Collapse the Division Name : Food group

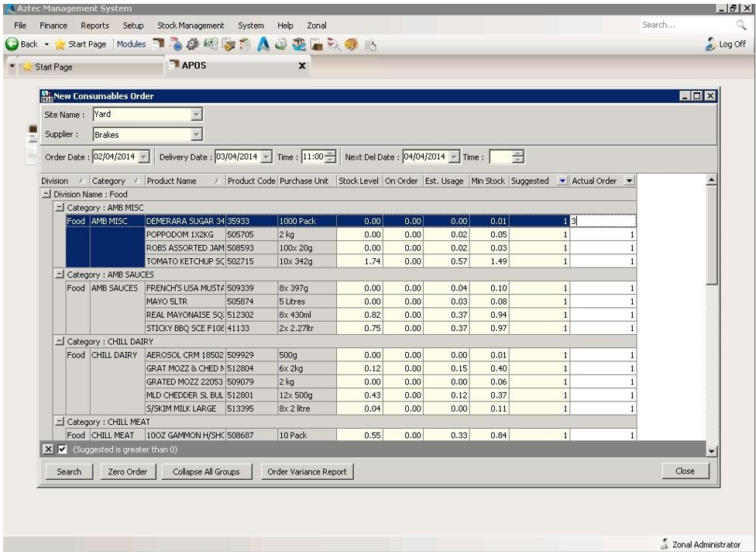pos(46,194)
